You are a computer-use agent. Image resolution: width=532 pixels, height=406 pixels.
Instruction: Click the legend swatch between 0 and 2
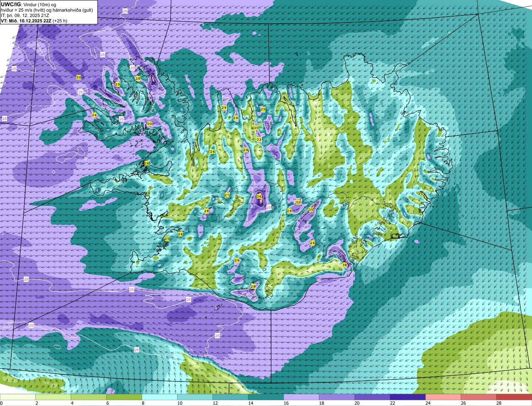[18, 397]
